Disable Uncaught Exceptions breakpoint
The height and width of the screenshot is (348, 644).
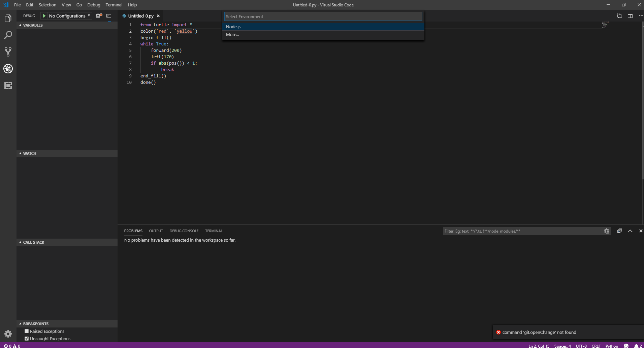point(27,339)
